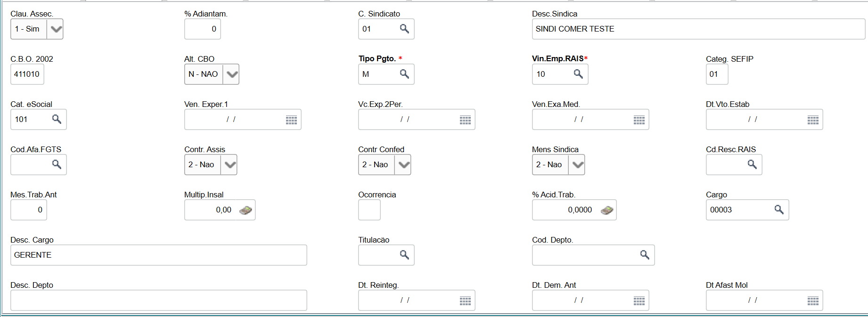Image resolution: width=868 pixels, height=317 pixels.
Task: Open the Ven.Exa.Med. calendar picker
Action: 639,120
